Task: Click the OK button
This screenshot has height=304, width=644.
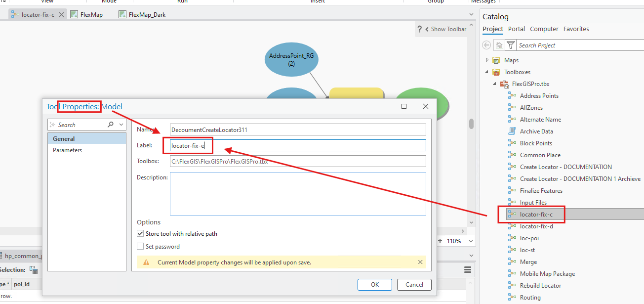Action: 375,284
